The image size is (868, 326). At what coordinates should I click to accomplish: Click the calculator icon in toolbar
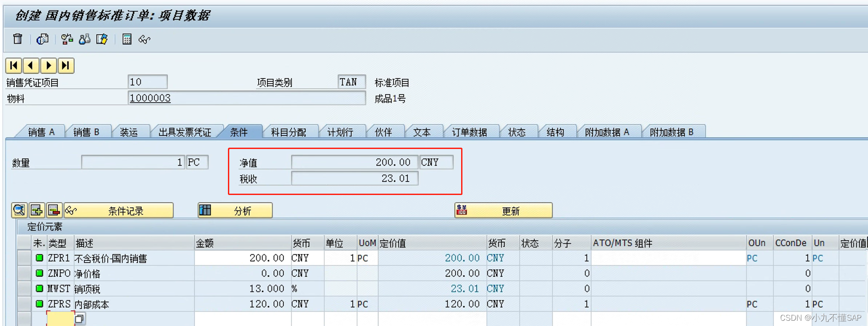pyautogui.click(x=127, y=39)
